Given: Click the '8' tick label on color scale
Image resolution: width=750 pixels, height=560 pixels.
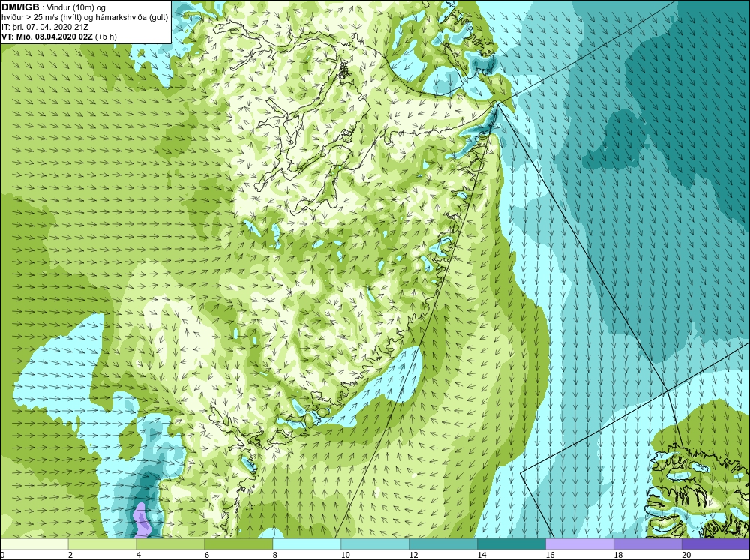Looking at the screenshot, I should (275, 555).
